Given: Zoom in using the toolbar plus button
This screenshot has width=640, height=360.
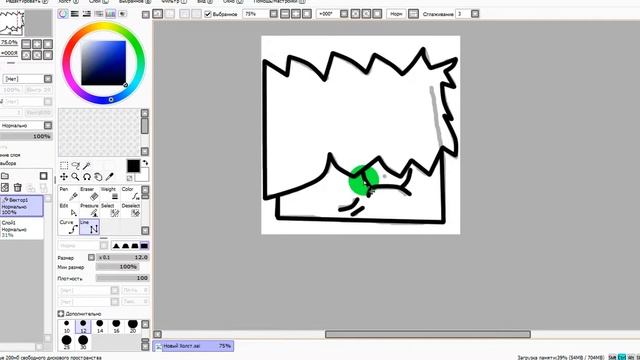Looking at the screenshot, I should pyautogui.click(x=296, y=14).
